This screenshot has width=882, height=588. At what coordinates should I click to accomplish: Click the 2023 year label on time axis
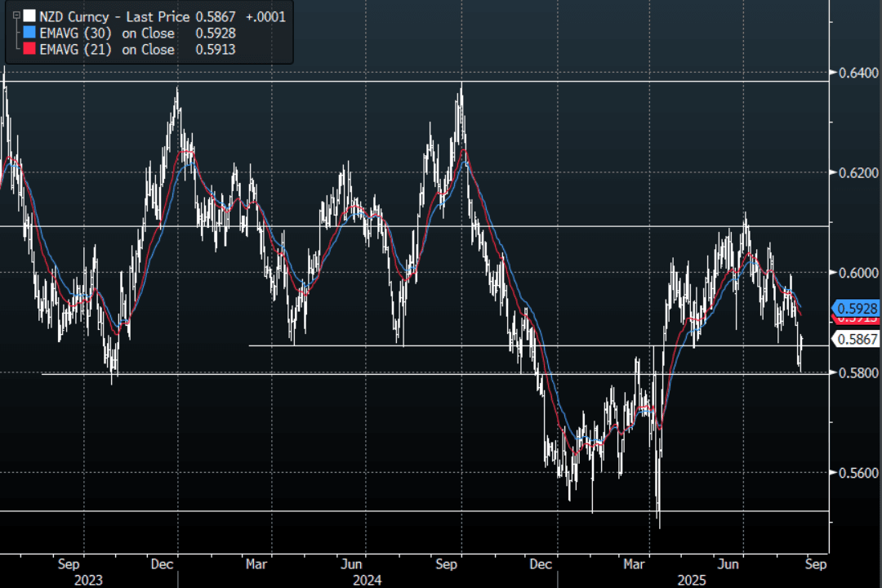(88, 579)
